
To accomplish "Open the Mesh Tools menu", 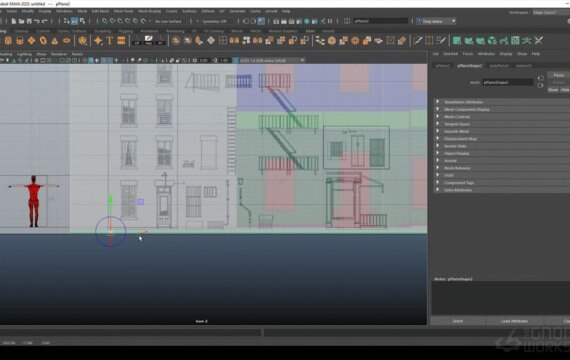I will (x=124, y=11).
